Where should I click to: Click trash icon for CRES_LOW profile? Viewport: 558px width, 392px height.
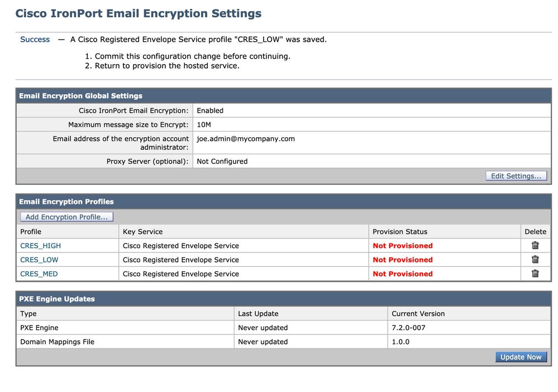(535, 260)
